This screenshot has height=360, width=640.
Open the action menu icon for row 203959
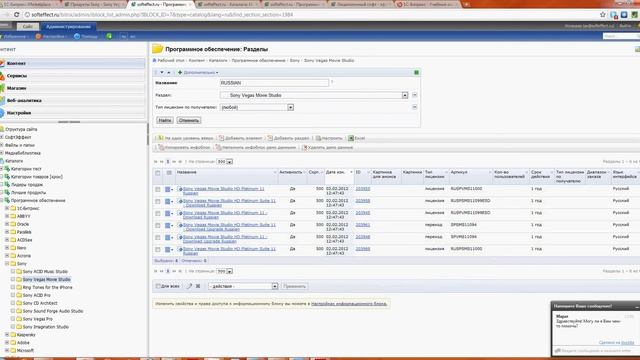169,201
